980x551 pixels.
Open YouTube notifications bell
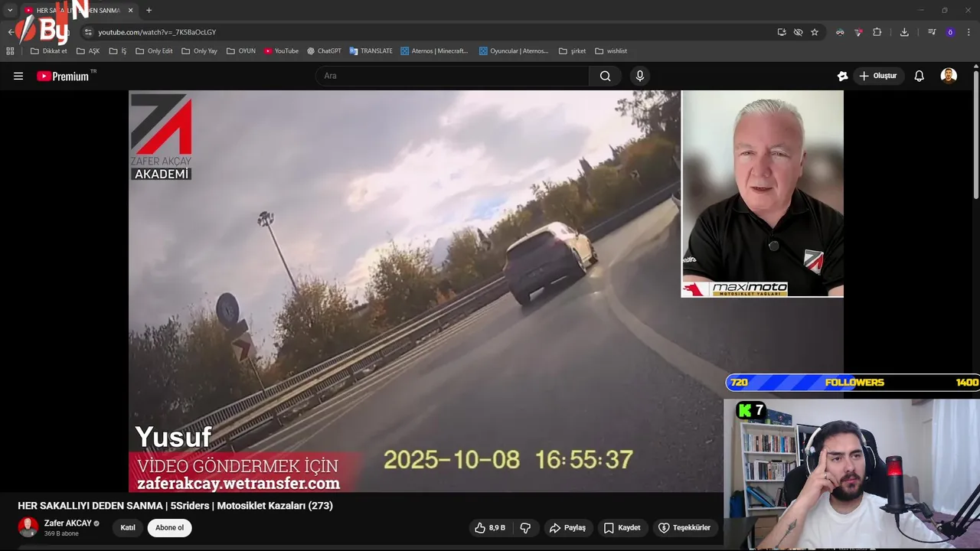pyautogui.click(x=920, y=76)
